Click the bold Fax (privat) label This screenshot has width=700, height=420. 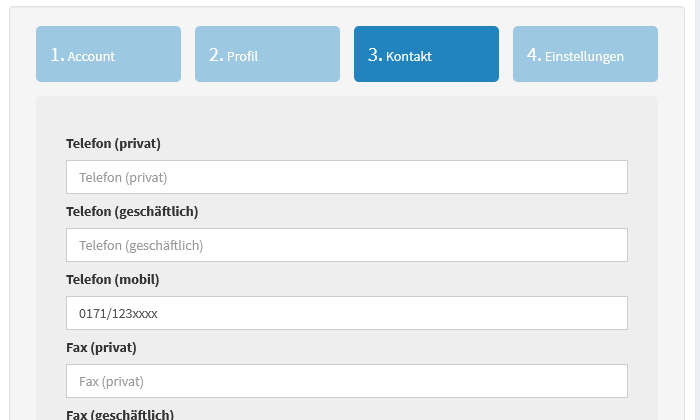coord(101,347)
